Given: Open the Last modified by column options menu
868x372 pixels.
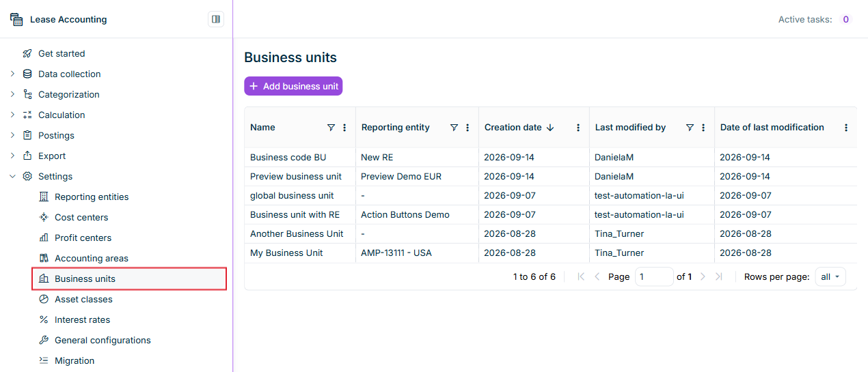Looking at the screenshot, I should (703, 128).
